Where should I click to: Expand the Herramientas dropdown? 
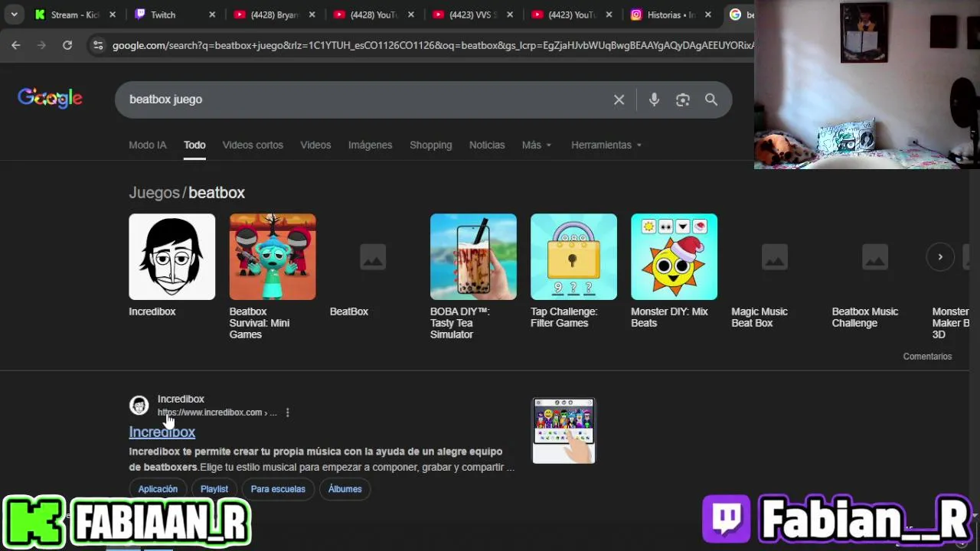pos(606,145)
